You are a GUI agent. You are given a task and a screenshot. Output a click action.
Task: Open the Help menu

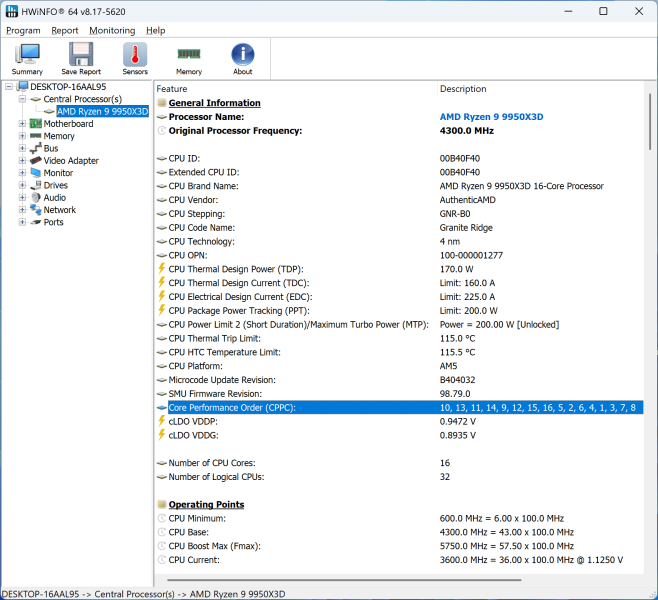coord(156,31)
